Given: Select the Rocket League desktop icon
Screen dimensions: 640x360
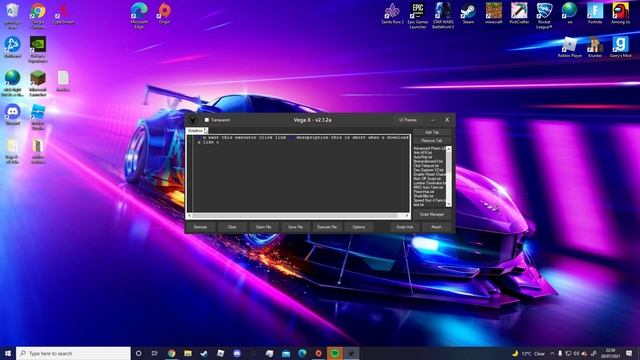Looking at the screenshot, I should click(x=544, y=16).
